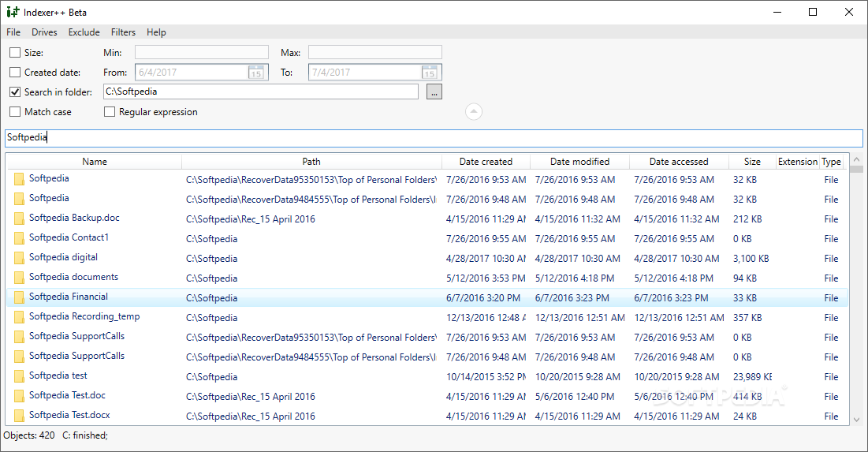Click the Search in folder path field
Viewport: 868px width, 452px height.
pyautogui.click(x=261, y=92)
